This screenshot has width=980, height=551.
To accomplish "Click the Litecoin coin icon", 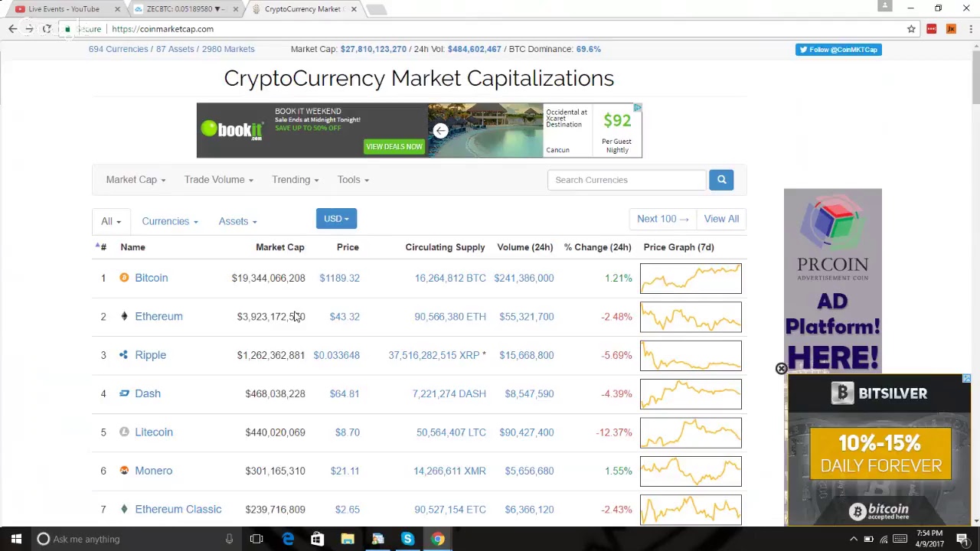I will tap(124, 432).
